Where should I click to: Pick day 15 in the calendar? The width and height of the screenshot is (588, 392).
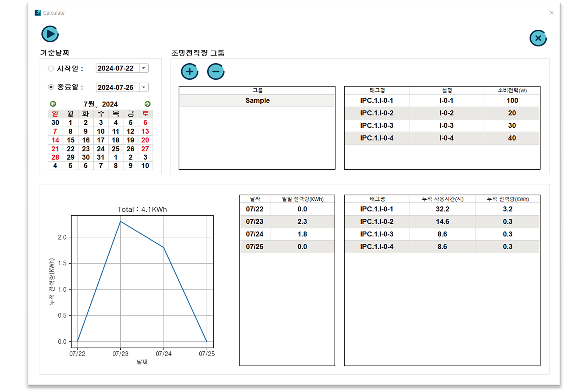[70, 140]
